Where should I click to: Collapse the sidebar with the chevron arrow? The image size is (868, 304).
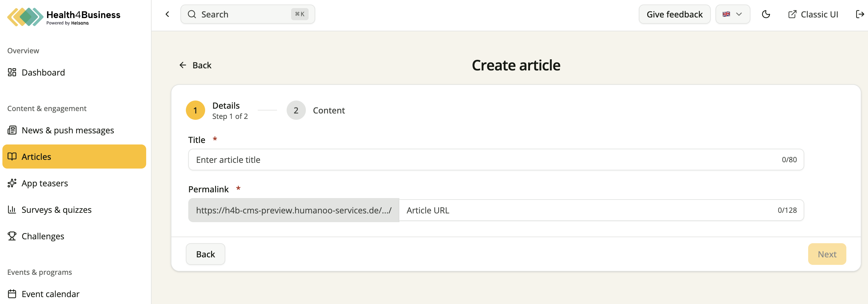point(168,14)
